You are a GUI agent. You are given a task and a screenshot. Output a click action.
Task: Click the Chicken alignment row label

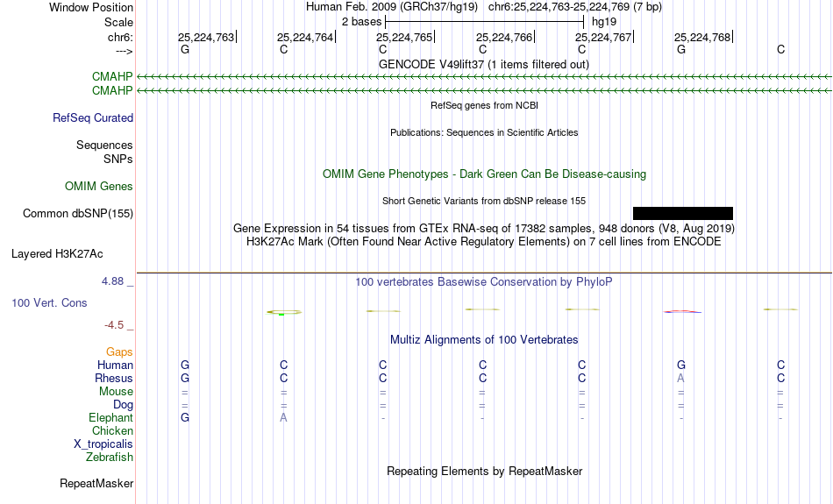[x=112, y=430]
